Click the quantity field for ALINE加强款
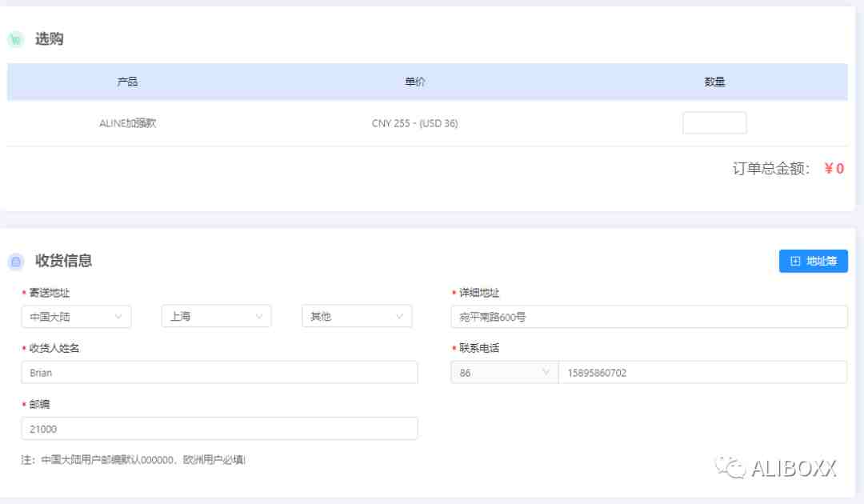The height and width of the screenshot is (504, 864). click(714, 123)
